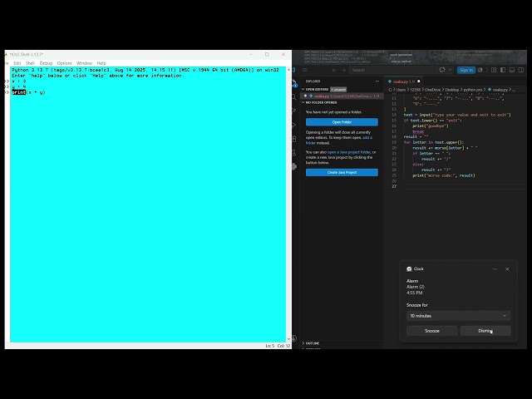Click the unsaved dot on osaka.py in Open Editors
The image size is (532, 399).
(305, 96)
